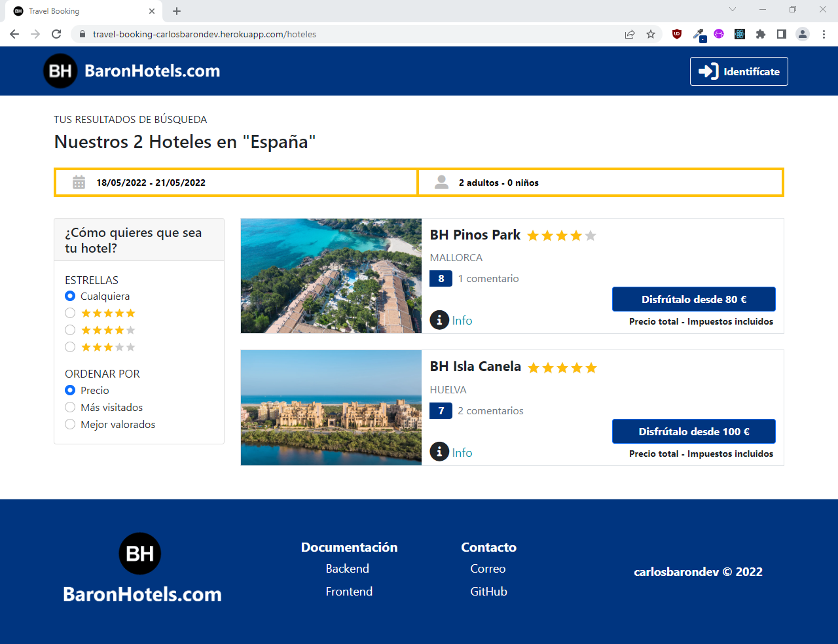The image size is (838, 644).
Task: Open a new browser tab
Action: click(x=177, y=11)
